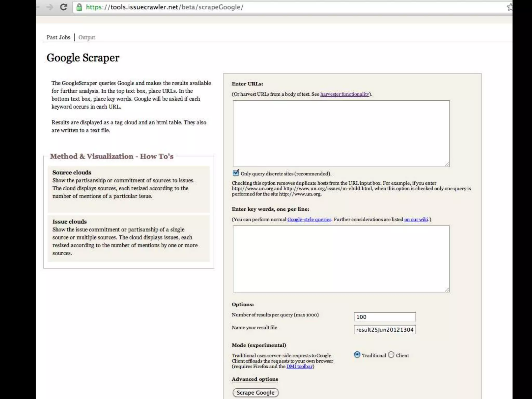Open the harvester functionality link
The height and width of the screenshot is (399, 532).
point(344,94)
